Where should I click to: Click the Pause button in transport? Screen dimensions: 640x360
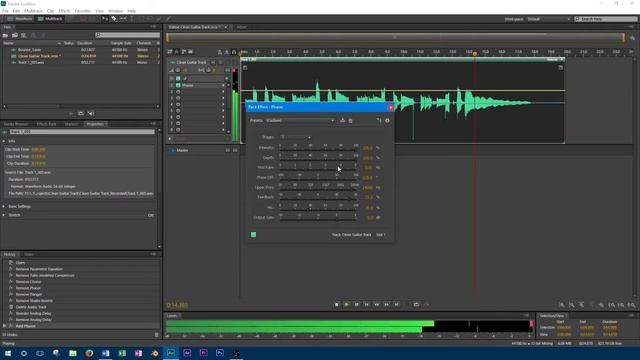[x=356, y=304]
